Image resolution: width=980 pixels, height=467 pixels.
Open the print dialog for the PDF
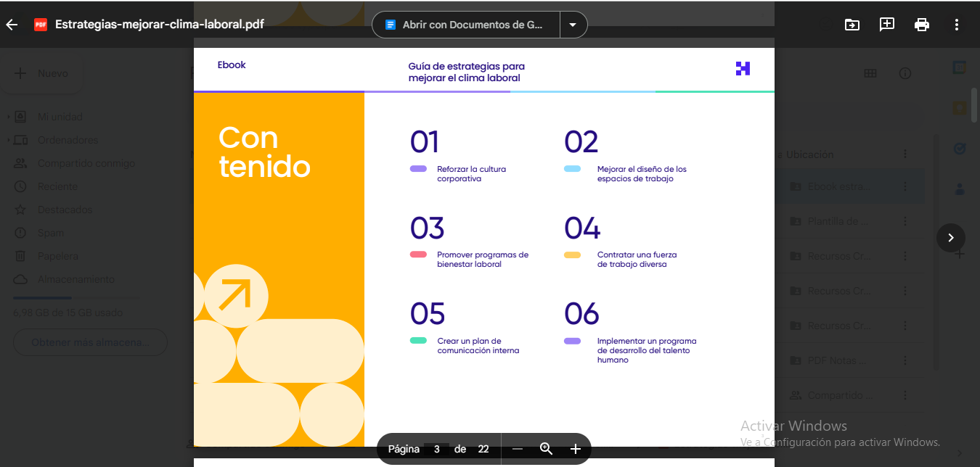point(921,24)
